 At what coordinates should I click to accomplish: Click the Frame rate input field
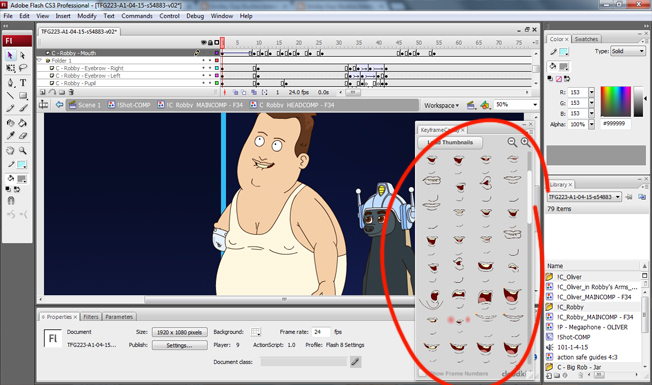pyautogui.click(x=321, y=332)
